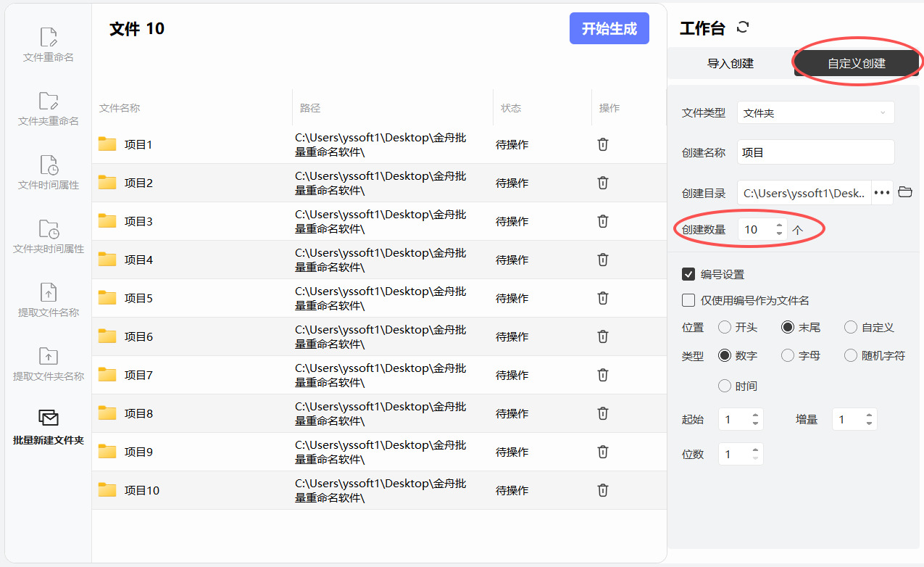Open the 文件夹重命名 sidebar tool

click(48, 109)
